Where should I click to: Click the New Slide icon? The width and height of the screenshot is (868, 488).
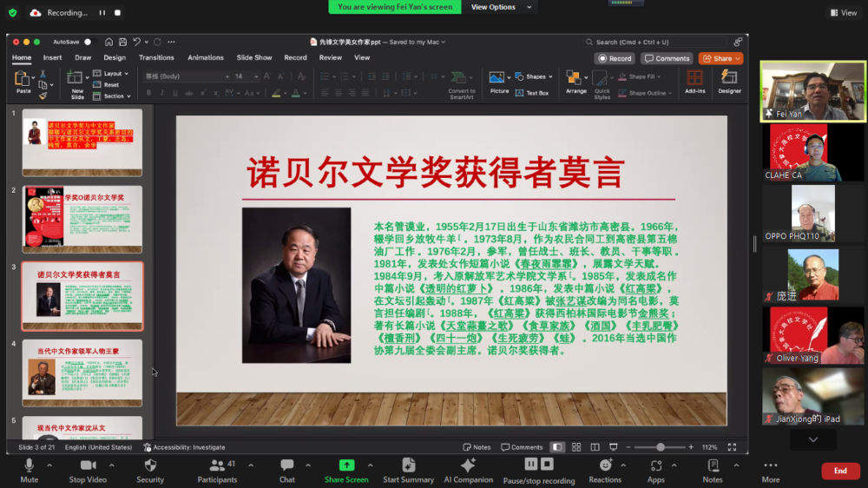pyautogui.click(x=78, y=82)
